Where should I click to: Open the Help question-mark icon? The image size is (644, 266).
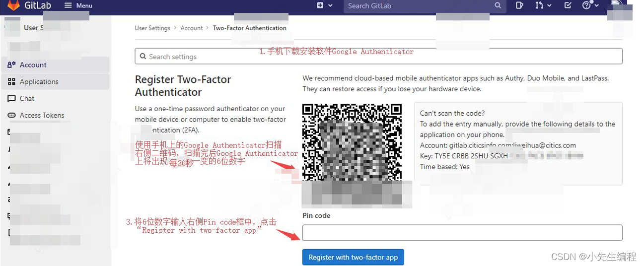coord(587,5)
